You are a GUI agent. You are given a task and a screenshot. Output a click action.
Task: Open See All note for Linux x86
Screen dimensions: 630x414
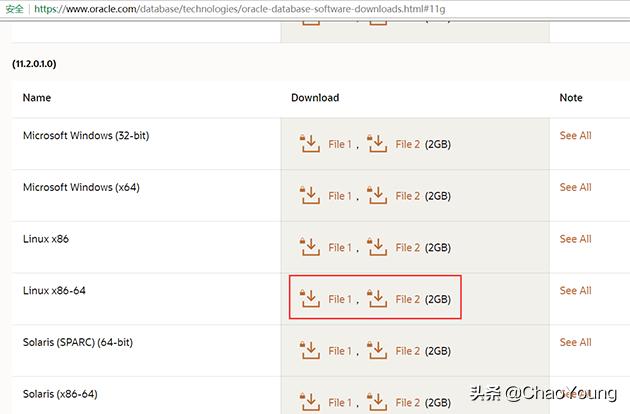(x=575, y=239)
